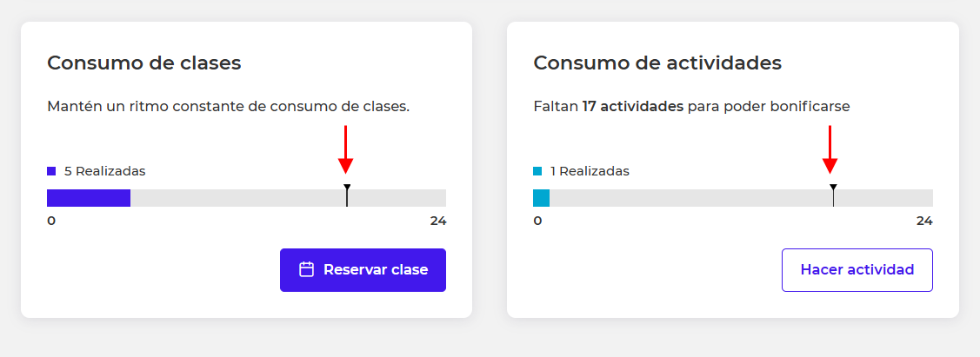Click the 5 Realizadas legend label
The height and width of the screenshot is (357, 980).
[x=105, y=171]
